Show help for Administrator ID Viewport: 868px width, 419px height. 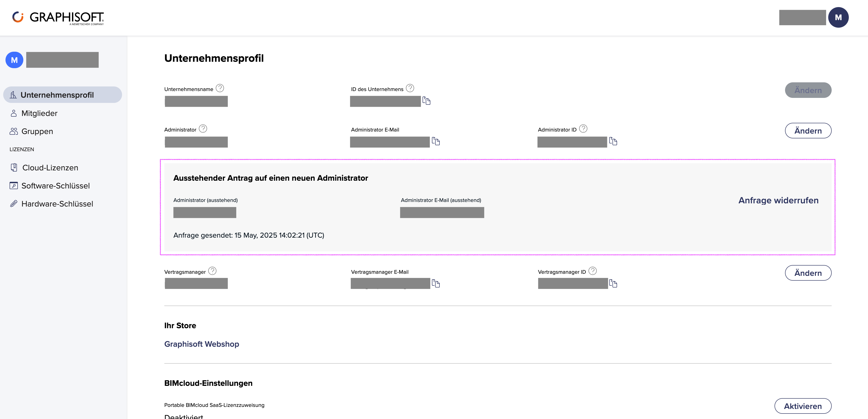tap(583, 129)
